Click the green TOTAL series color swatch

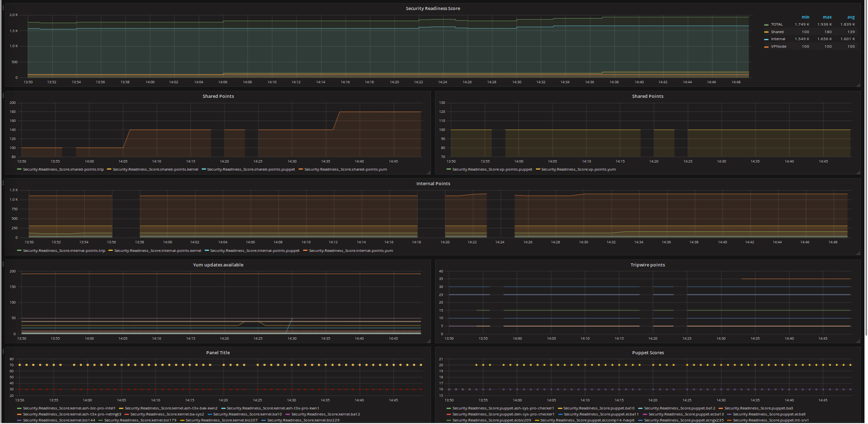coord(766,25)
